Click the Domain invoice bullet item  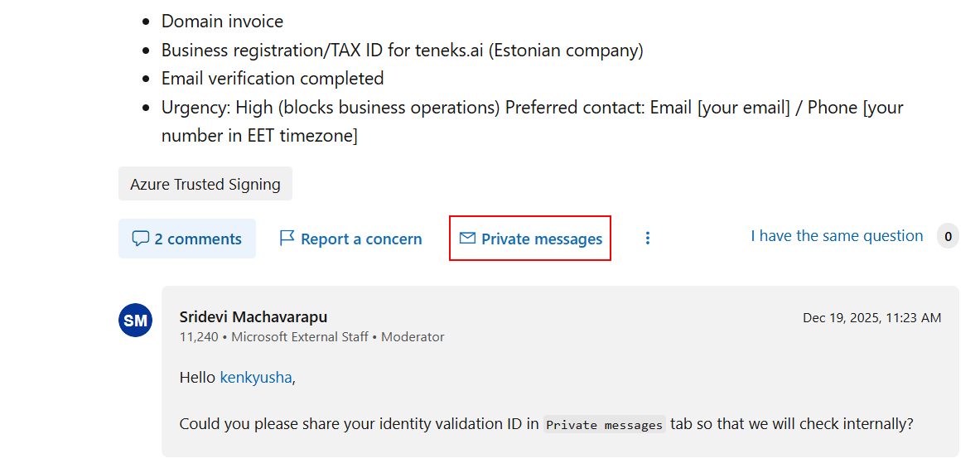click(222, 22)
